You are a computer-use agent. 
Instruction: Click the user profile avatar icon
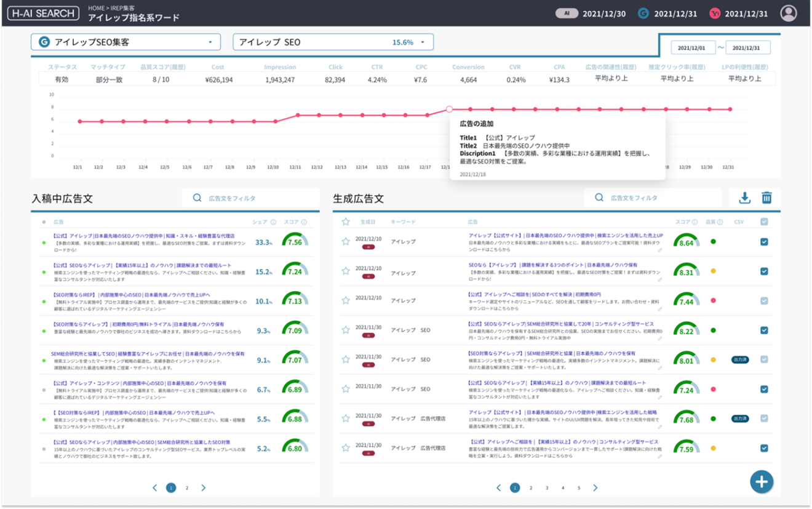(788, 13)
